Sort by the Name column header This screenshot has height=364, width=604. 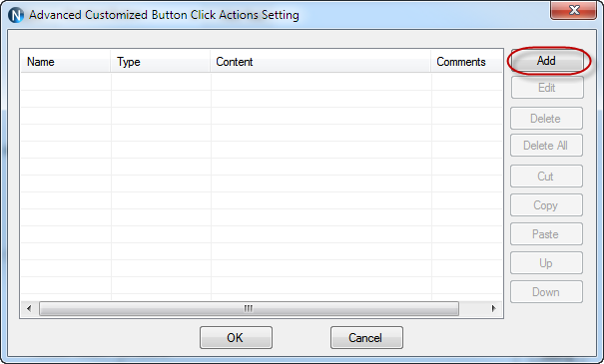click(x=66, y=62)
